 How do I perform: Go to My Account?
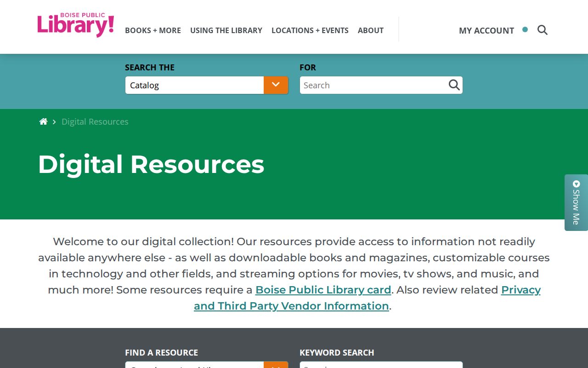click(x=486, y=30)
